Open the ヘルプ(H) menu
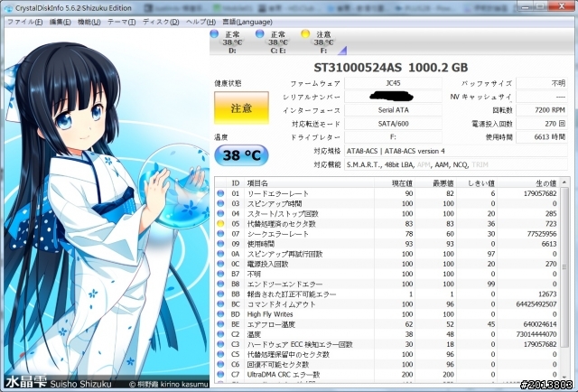Screen dimensions: 578x392 (200, 22)
